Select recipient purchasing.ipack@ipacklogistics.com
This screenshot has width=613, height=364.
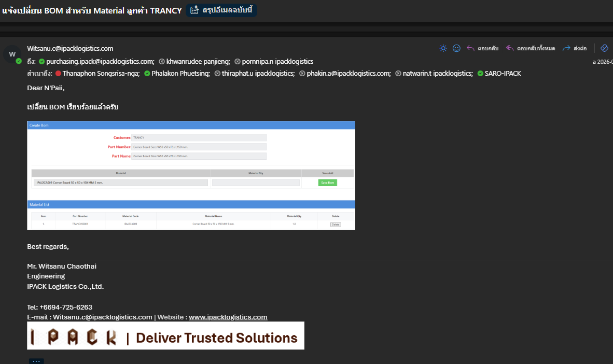100,61
